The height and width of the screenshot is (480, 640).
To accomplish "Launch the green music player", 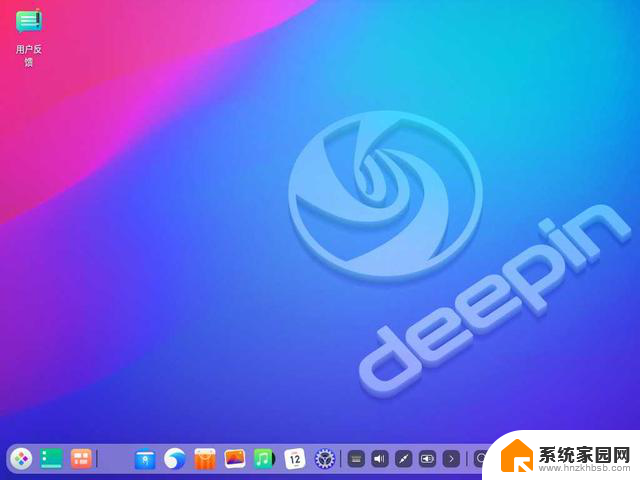I will click(264, 459).
